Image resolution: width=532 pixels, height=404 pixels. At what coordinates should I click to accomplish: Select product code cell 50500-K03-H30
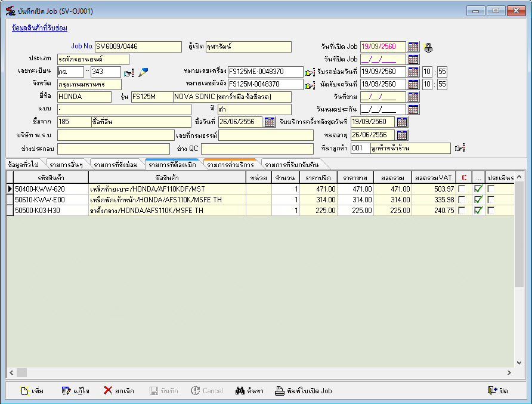tap(51, 211)
